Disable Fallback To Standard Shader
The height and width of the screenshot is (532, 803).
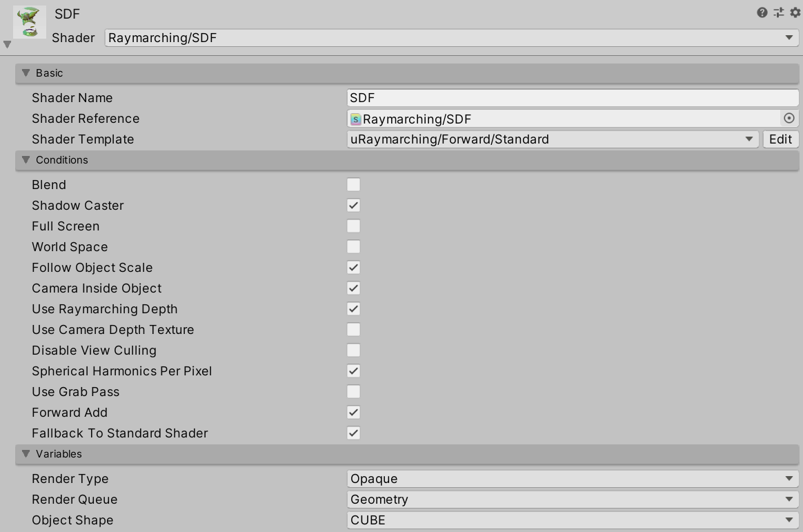point(353,433)
